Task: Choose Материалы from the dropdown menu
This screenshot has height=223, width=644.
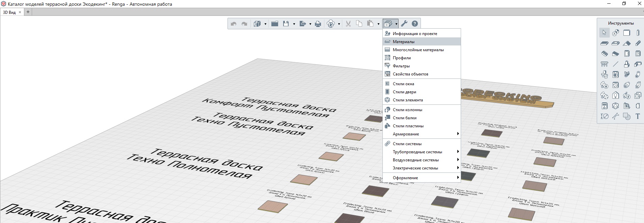Action: click(x=422, y=41)
